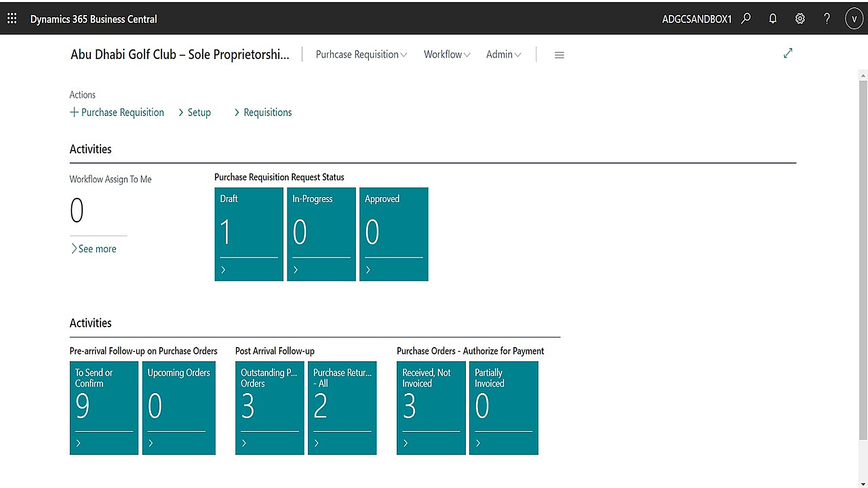Click Workflow Assign To Me count 0
The height and width of the screenshot is (488, 868).
(77, 210)
